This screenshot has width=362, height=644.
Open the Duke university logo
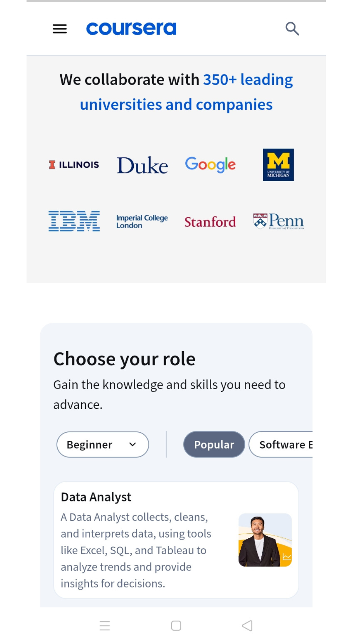[142, 165]
